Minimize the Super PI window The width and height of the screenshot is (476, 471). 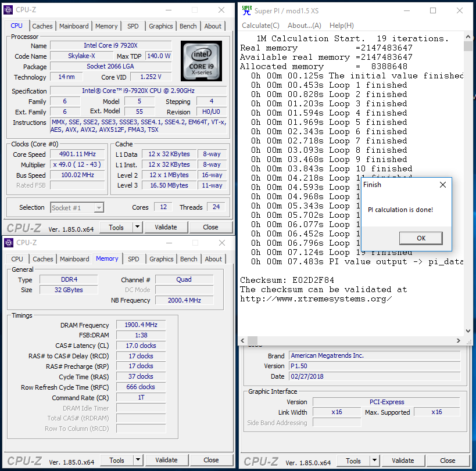point(407,10)
